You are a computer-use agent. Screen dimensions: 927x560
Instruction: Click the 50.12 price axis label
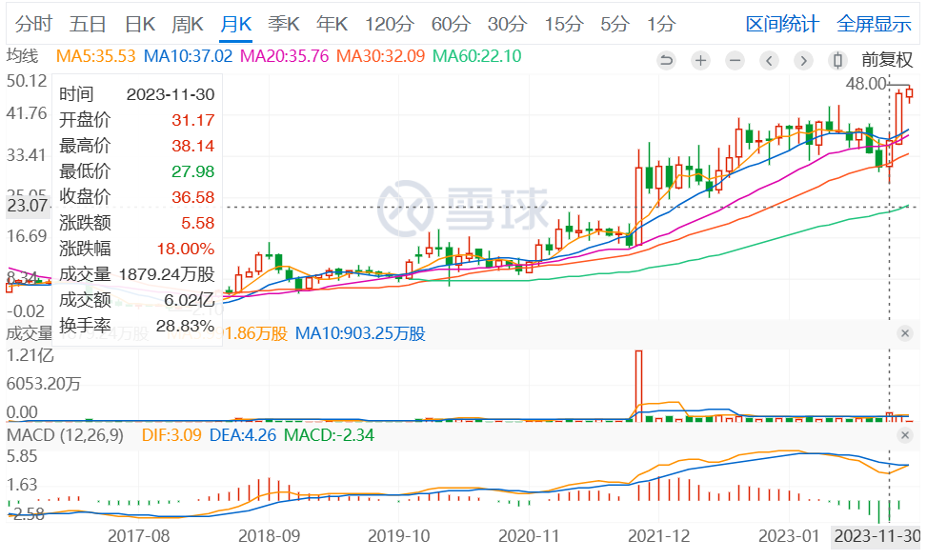27,81
